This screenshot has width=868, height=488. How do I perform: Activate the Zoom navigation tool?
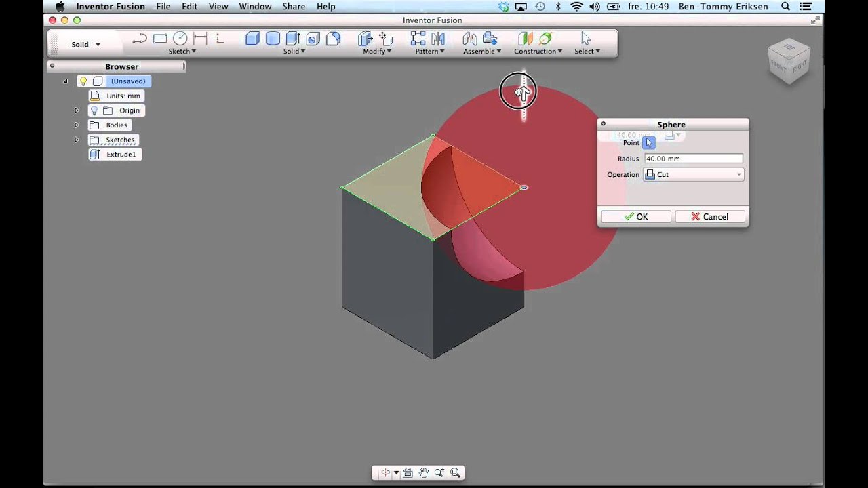[x=439, y=473]
